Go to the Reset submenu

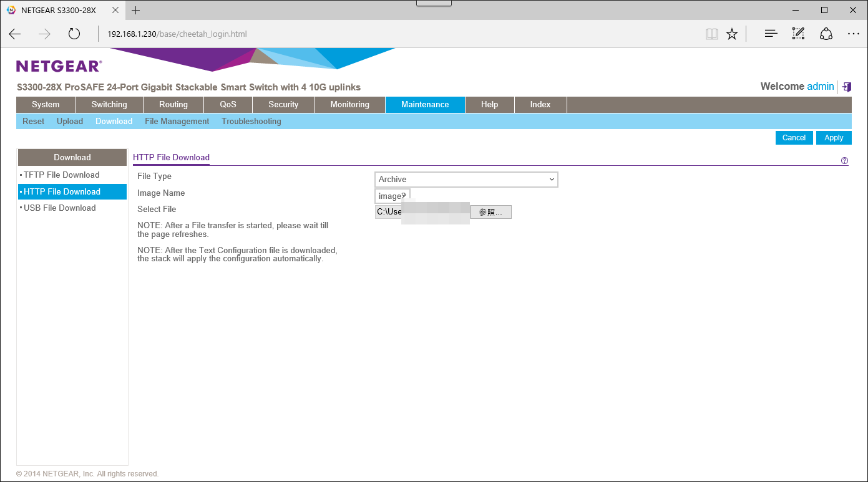click(33, 122)
